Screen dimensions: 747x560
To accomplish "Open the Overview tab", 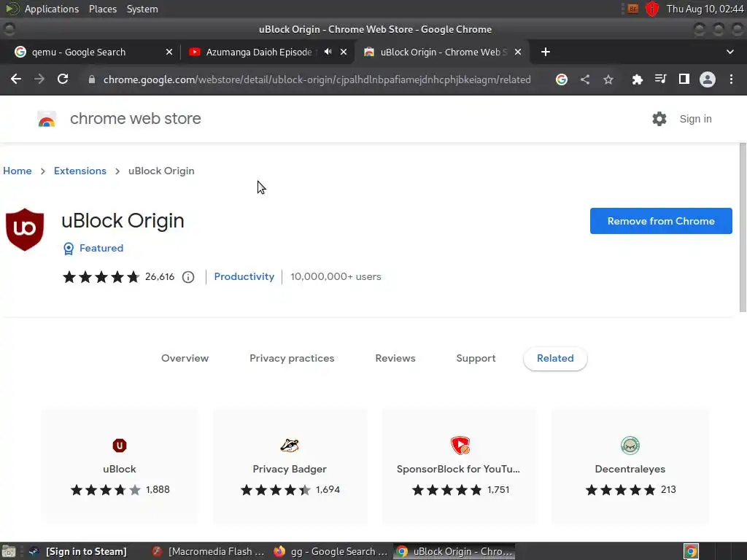I will click(x=185, y=359).
